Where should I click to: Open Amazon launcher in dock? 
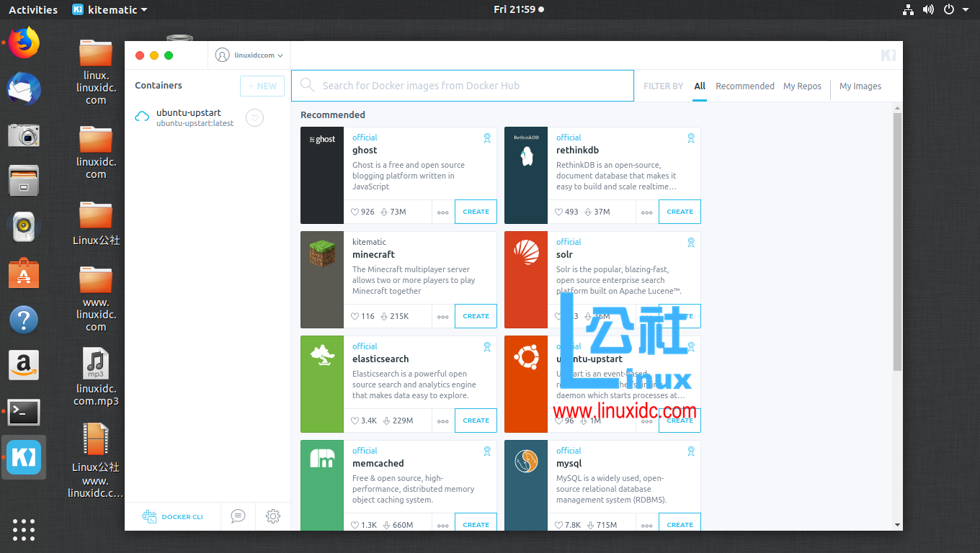[x=24, y=365]
